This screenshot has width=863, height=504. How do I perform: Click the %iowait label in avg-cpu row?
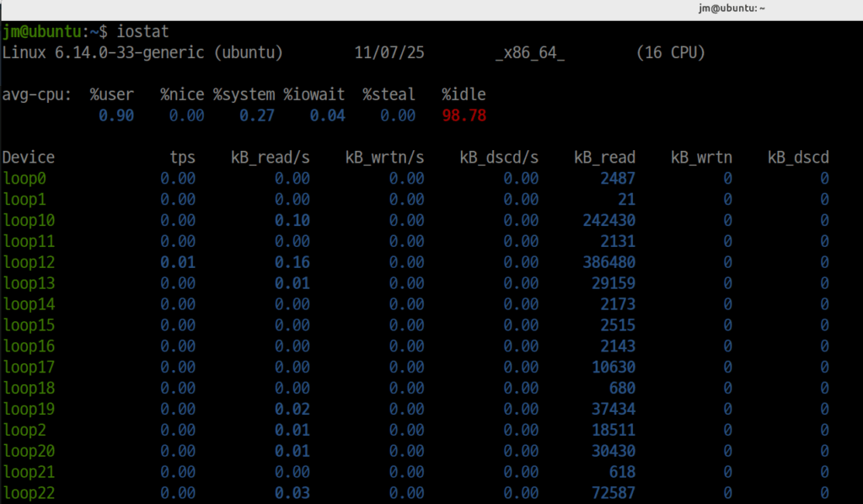point(314,94)
